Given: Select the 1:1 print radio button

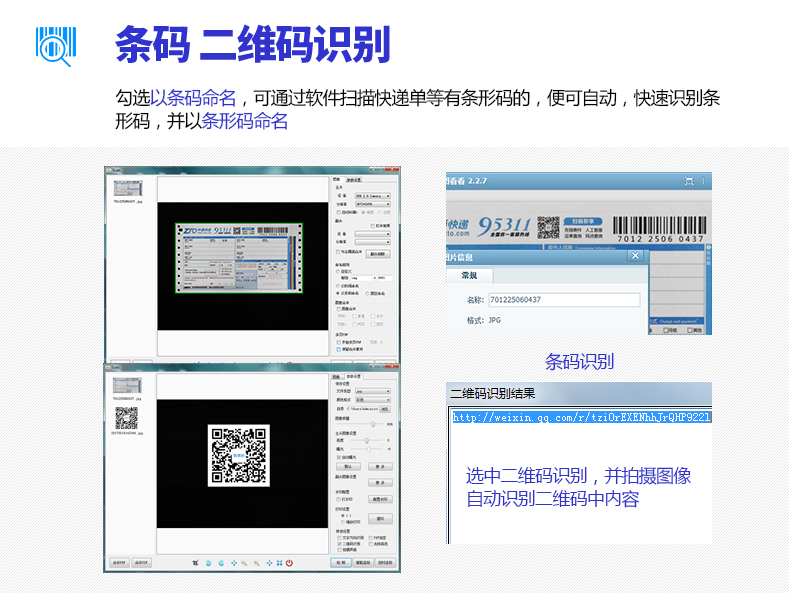Looking at the screenshot, I should pyautogui.click(x=343, y=516).
